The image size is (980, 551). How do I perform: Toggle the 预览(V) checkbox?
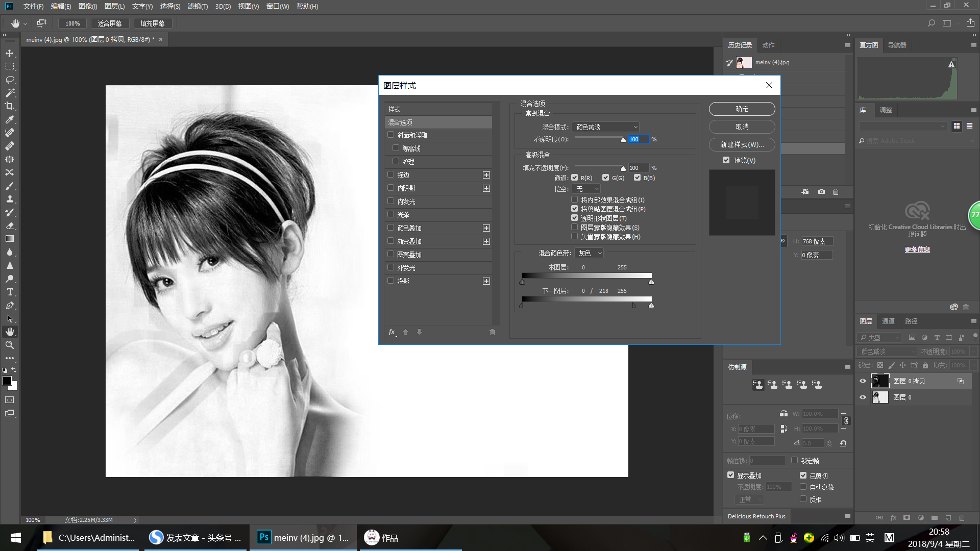pos(726,160)
